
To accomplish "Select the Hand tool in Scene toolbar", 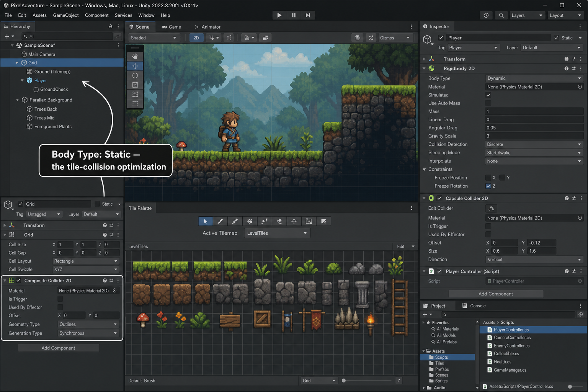I will 135,56.
